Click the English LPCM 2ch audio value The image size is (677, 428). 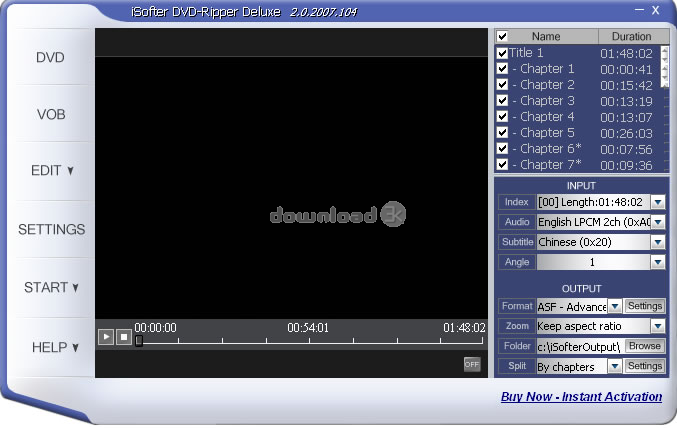pyautogui.click(x=594, y=222)
